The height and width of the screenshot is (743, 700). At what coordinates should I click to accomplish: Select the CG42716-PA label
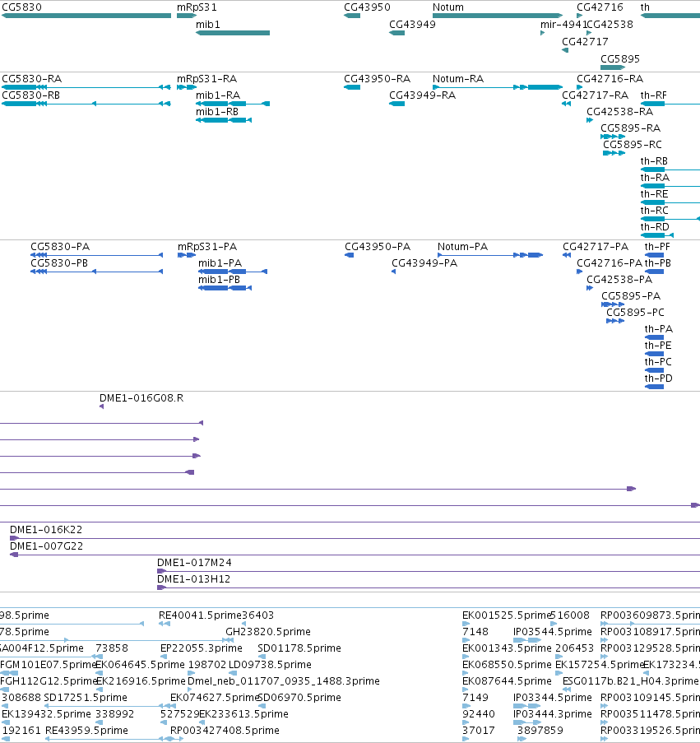pos(609,263)
